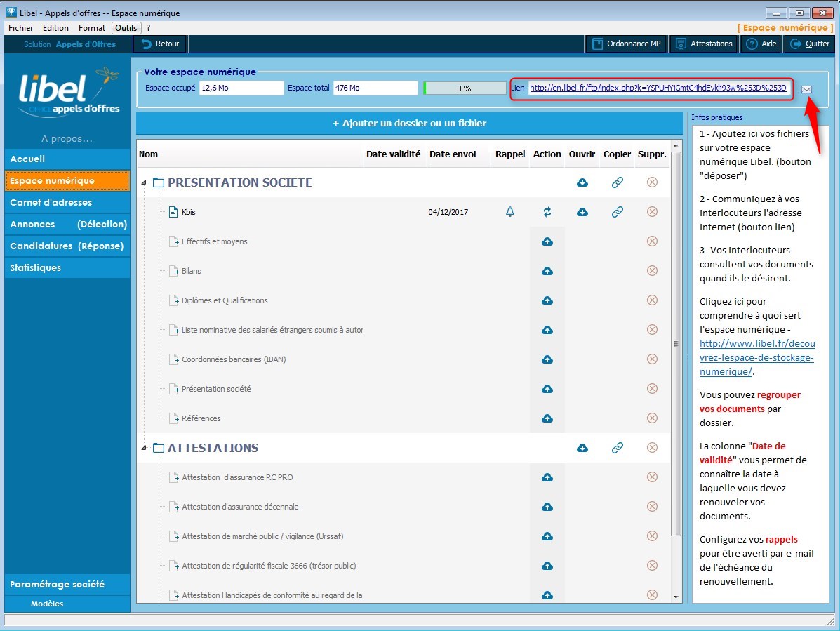This screenshot has height=631, width=840.
Task: Upload a file for Références
Action: (x=547, y=418)
